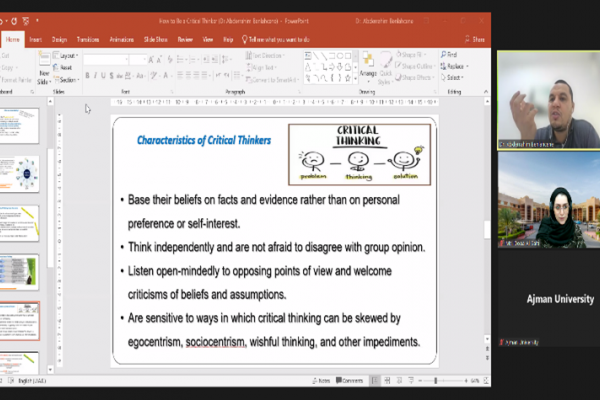Click the Share button
Screen dimensions: 600x400
[475, 39]
